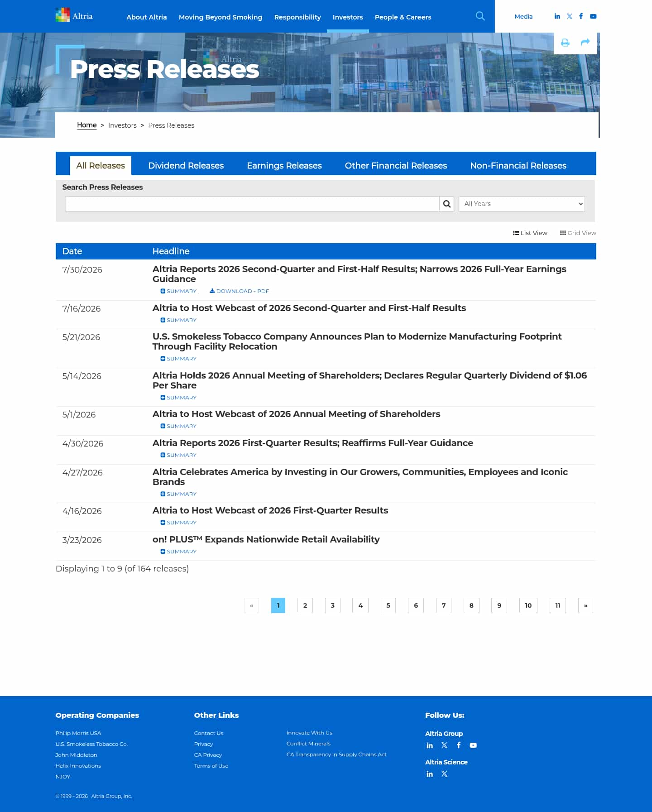
Task: Click the next pages double-arrow button
Action: coord(585,605)
